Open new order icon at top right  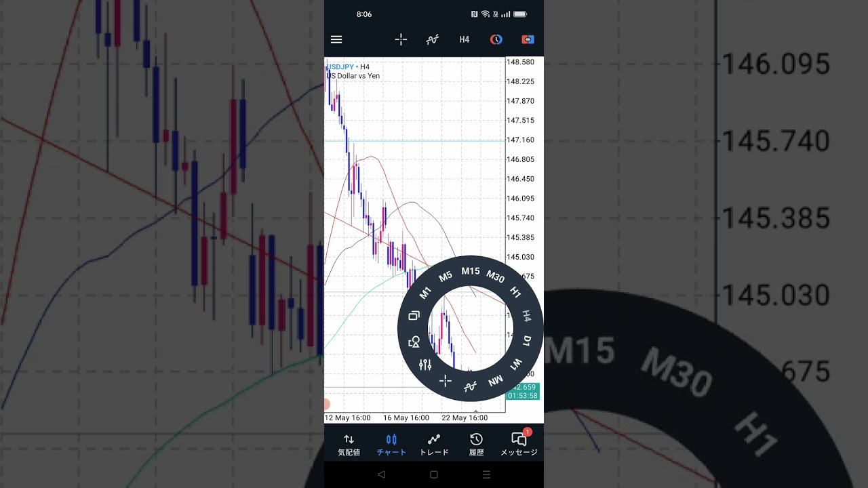click(528, 40)
